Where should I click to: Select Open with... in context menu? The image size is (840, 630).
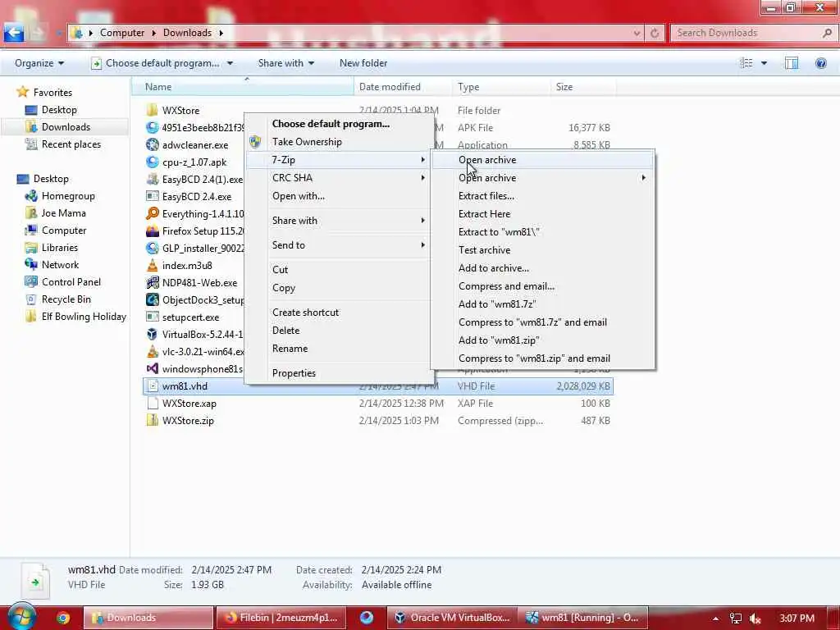pyautogui.click(x=299, y=196)
